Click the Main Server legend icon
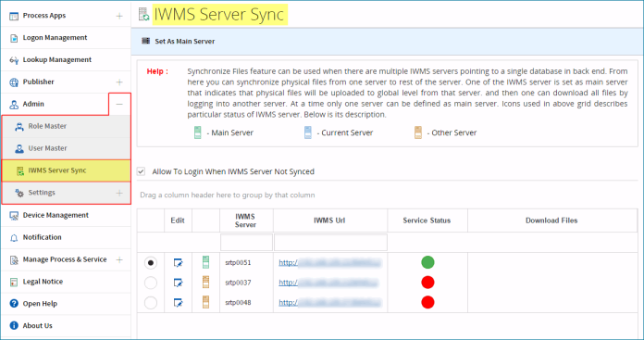Image resolution: width=644 pixels, height=340 pixels. pos(198,132)
